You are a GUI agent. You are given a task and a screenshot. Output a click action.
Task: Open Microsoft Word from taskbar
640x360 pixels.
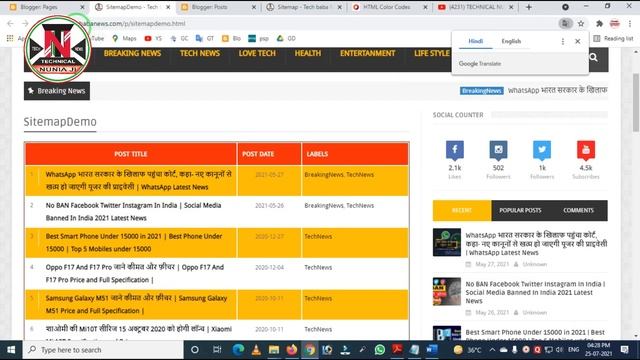tap(432, 350)
